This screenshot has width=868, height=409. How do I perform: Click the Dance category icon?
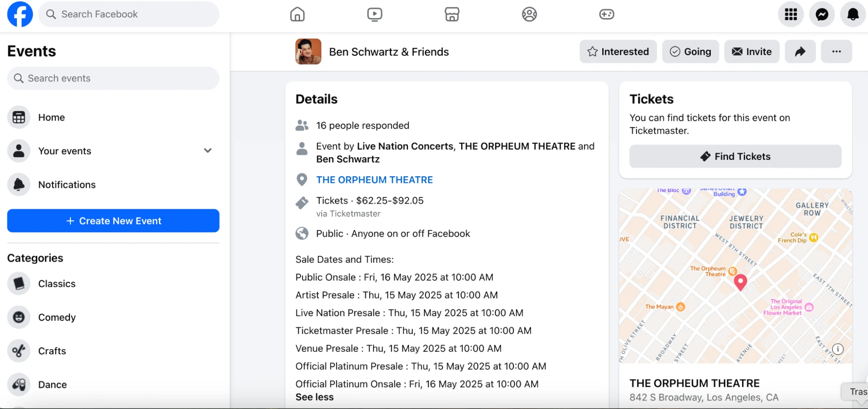pos(19,385)
